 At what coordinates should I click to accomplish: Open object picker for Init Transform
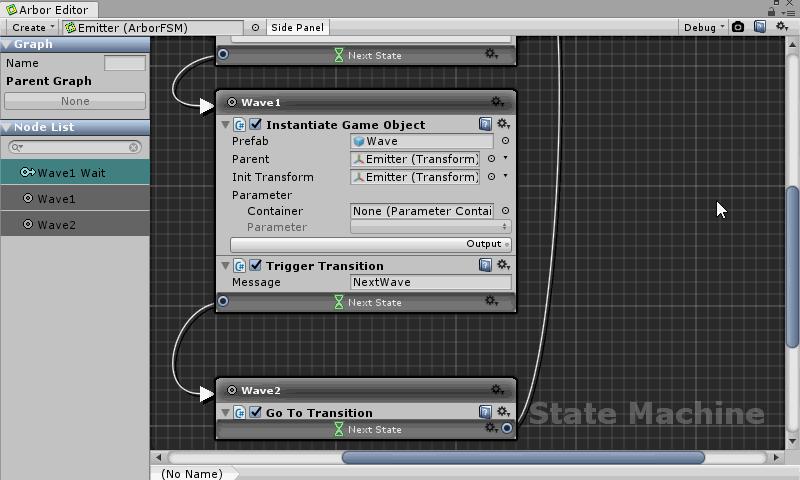tap(491, 176)
